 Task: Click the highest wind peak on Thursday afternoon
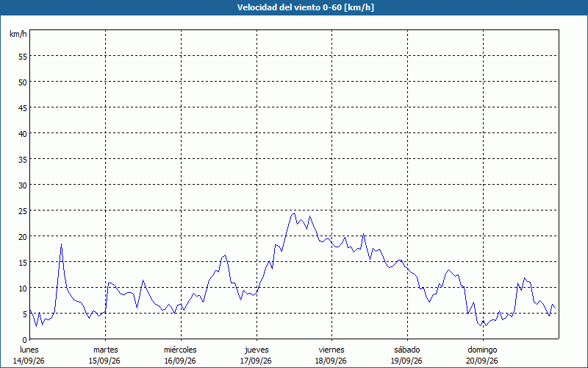point(295,213)
